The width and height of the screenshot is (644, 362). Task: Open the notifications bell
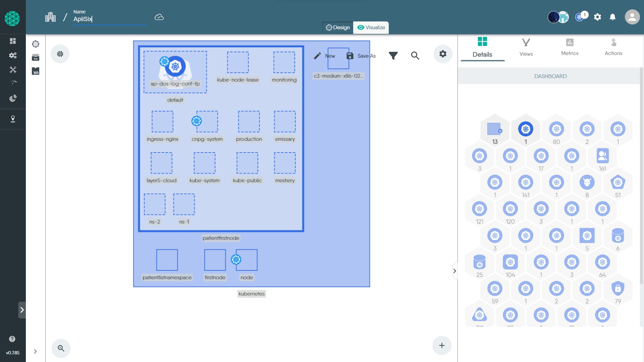pyautogui.click(x=612, y=17)
